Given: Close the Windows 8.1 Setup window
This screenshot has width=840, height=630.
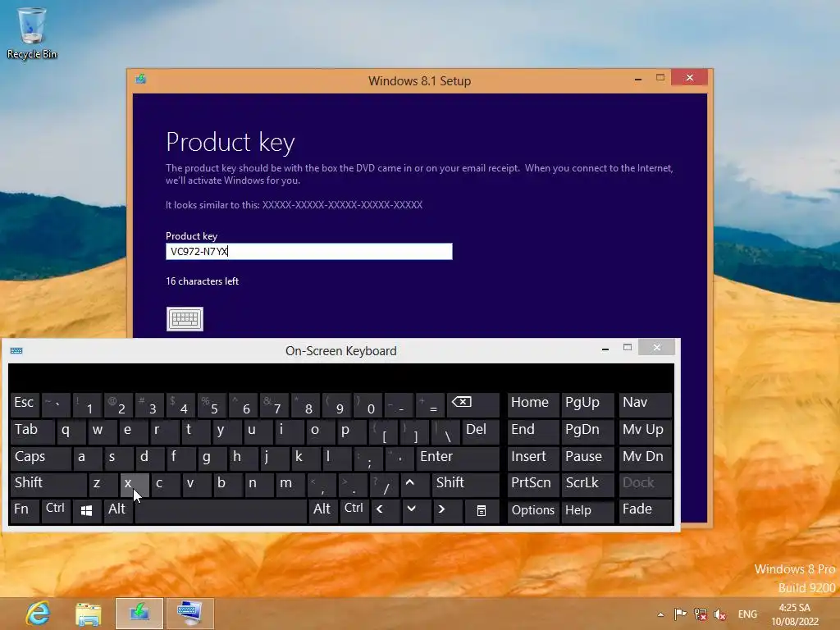Looking at the screenshot, I should click(689, 78).
